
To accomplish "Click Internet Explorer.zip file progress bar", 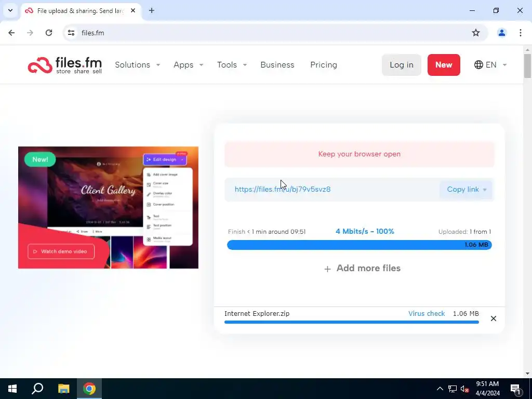I will pos(352,322).
